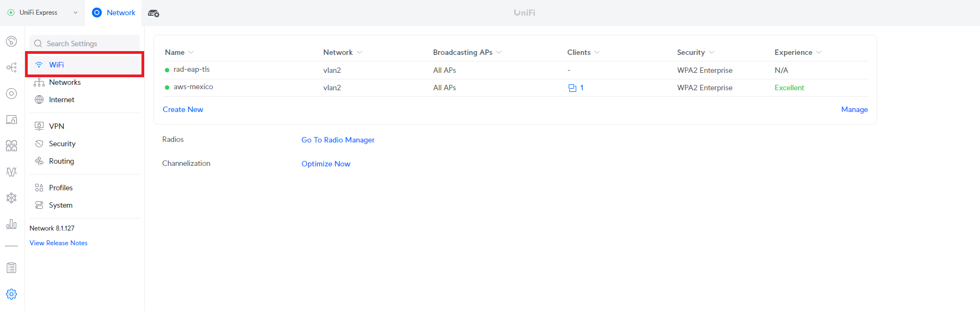Click vlan2 network in rad-eap-tls row
Screen dimensions: 980x311
click(332, 70)
